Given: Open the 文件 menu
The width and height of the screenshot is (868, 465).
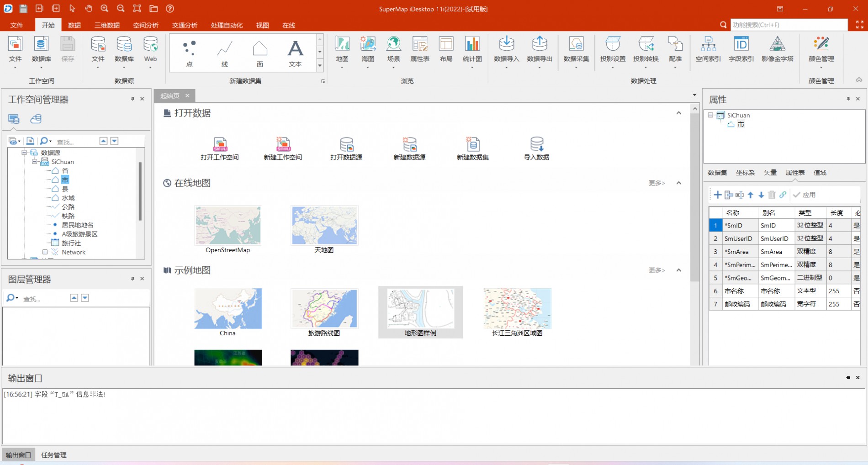Looking at the screenshot, I should click(x=17, y=25).
